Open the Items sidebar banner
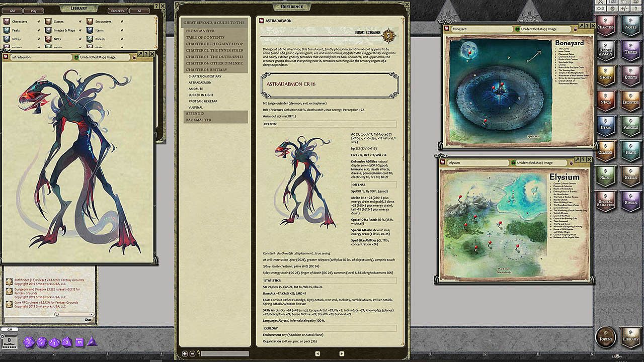 (x=606, y=126)
